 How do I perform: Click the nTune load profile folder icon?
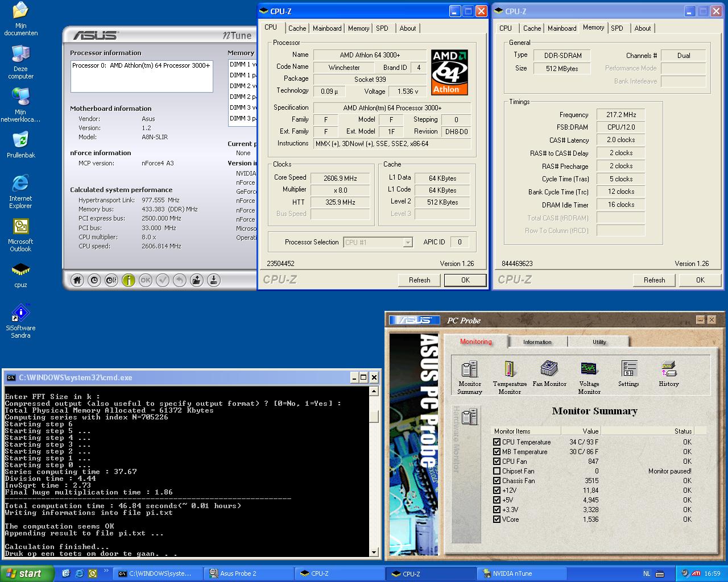tap(196, 280)
